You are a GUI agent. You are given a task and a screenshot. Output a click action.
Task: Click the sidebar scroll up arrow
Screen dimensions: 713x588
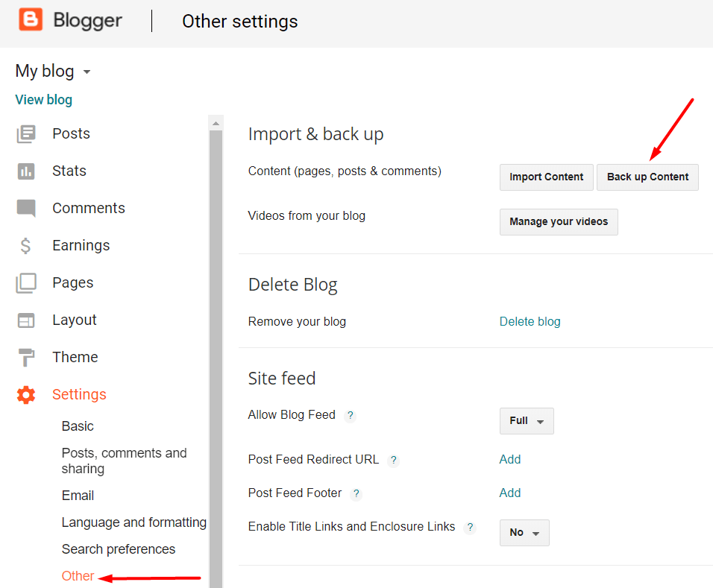[216, 123]
